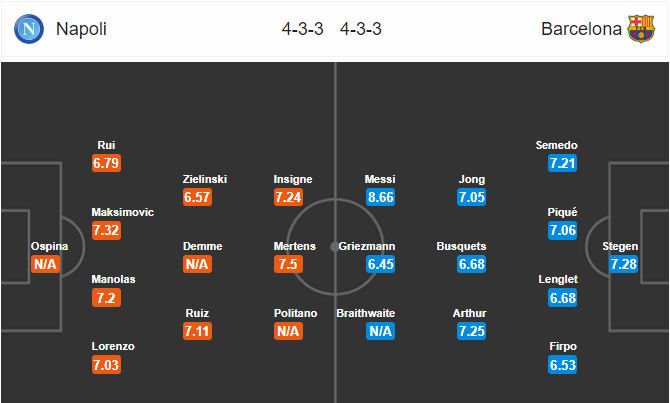
Task: Click Arthur's 7.25 rating badge
Action: [x=471, y=331]
